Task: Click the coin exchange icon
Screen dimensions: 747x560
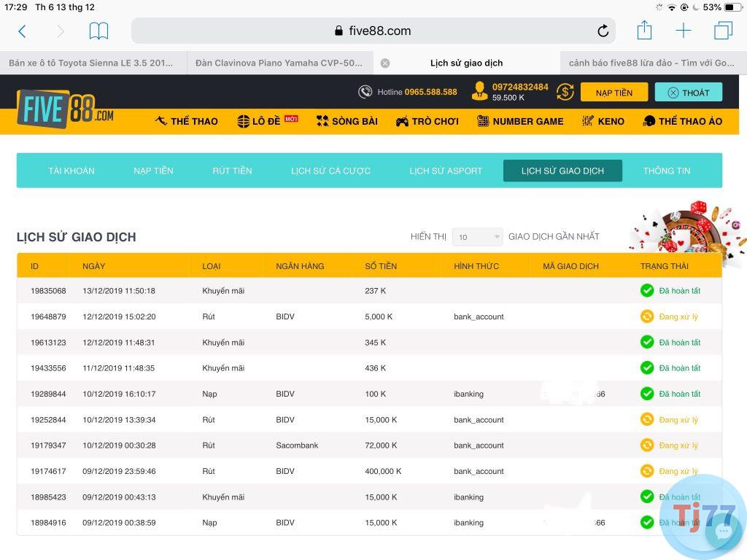Action: pos(565,92)
